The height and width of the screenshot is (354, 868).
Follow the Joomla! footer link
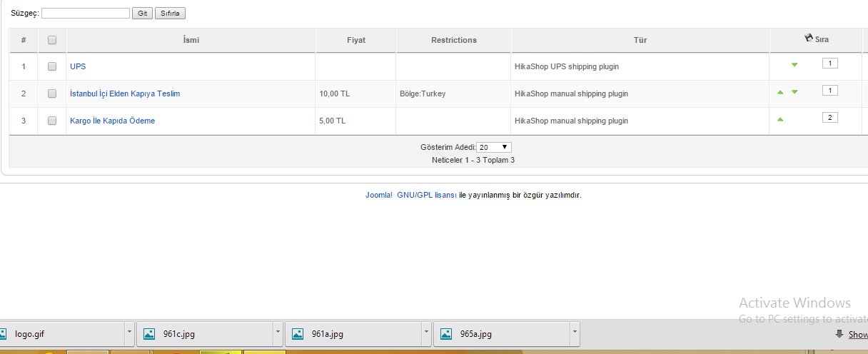(379, 195)
